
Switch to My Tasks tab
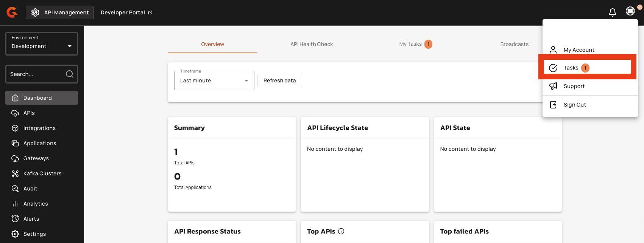(x=410, y=44)
